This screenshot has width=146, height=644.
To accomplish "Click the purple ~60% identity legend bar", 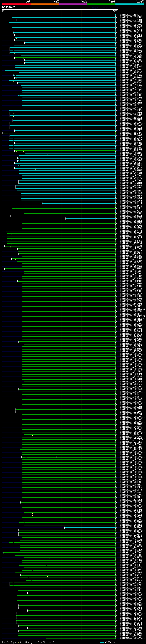I will 73,4.
